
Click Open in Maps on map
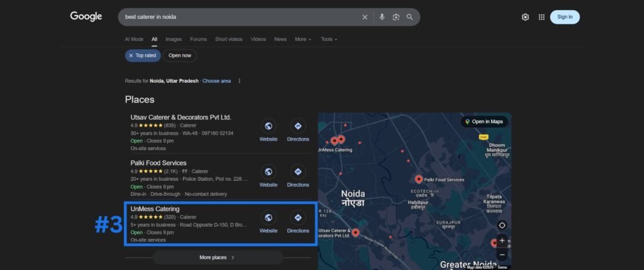(x=484, y=122)
